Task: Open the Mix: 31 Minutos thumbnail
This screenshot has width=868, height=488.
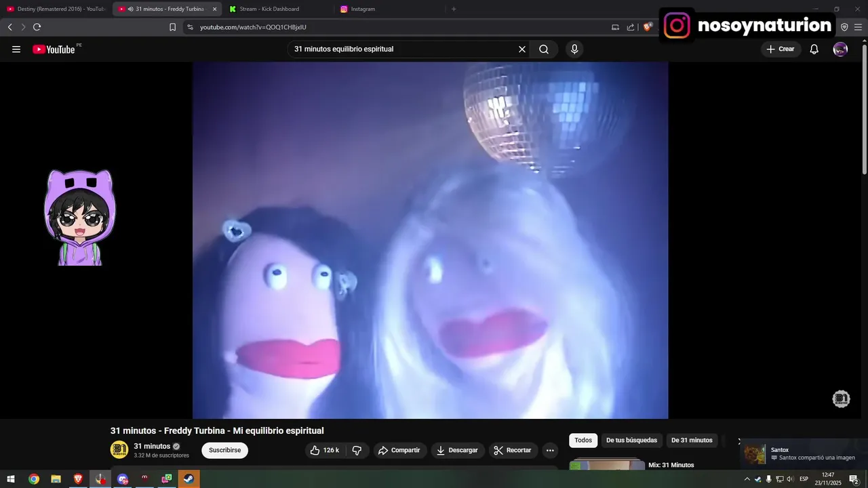Action: pyautogui.click(x=607, y=464)
